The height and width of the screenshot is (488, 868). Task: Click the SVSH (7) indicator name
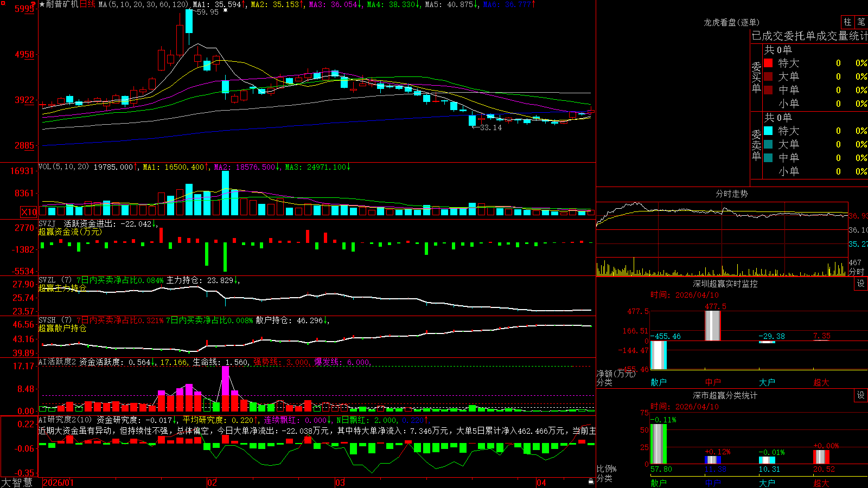click(x=55, y=320)
